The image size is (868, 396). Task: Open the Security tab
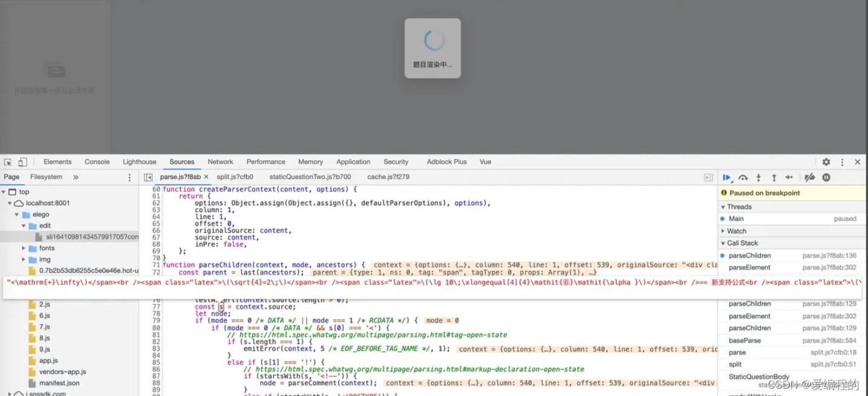pyautogui.click(x=396, y=162)
